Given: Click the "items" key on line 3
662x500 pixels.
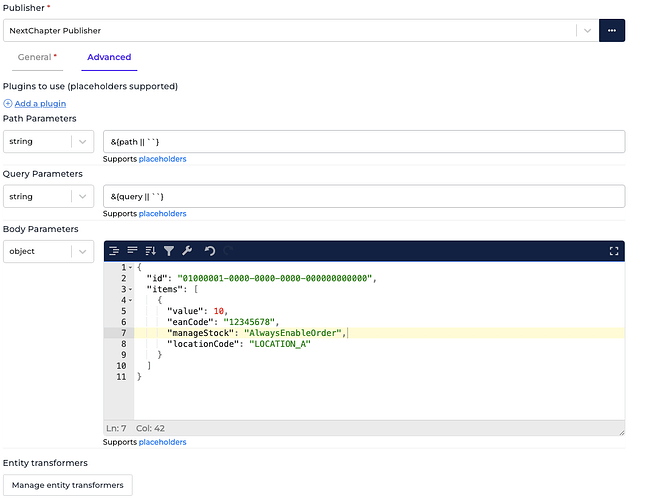Looking at the screenshot, I should pyautogui.click(x=165, y=289).
